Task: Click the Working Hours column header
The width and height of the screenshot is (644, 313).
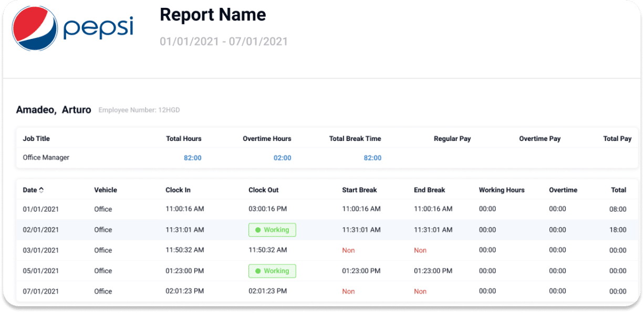Action: click(502, 190)
